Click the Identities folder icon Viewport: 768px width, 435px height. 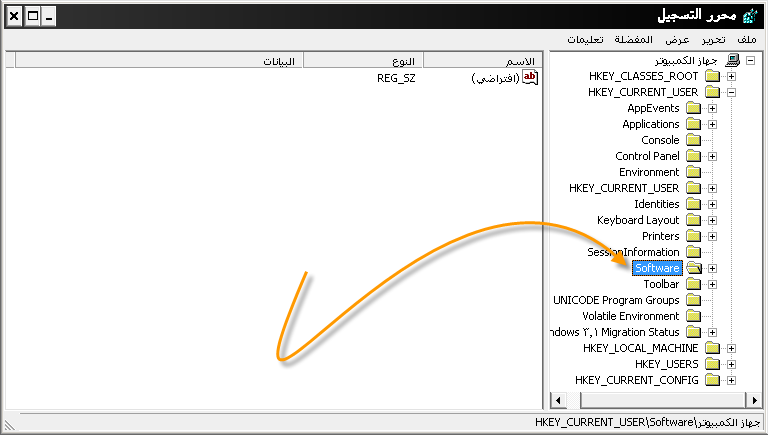[x=694, y=204]
